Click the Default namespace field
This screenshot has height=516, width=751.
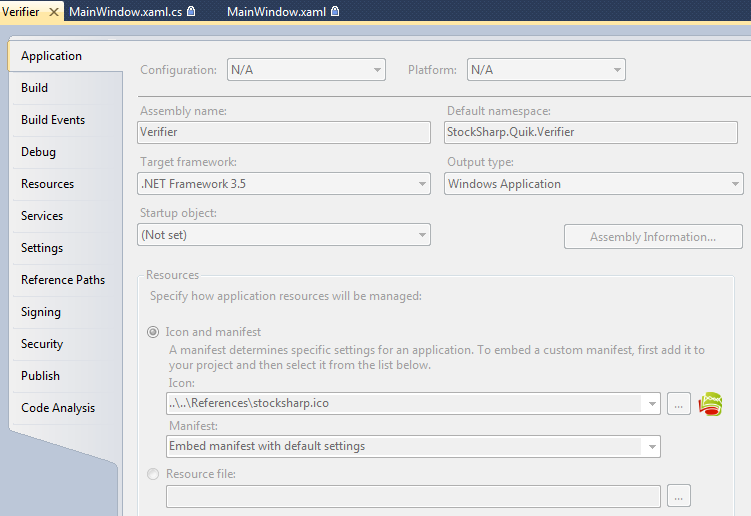click(x=591, y=132)
